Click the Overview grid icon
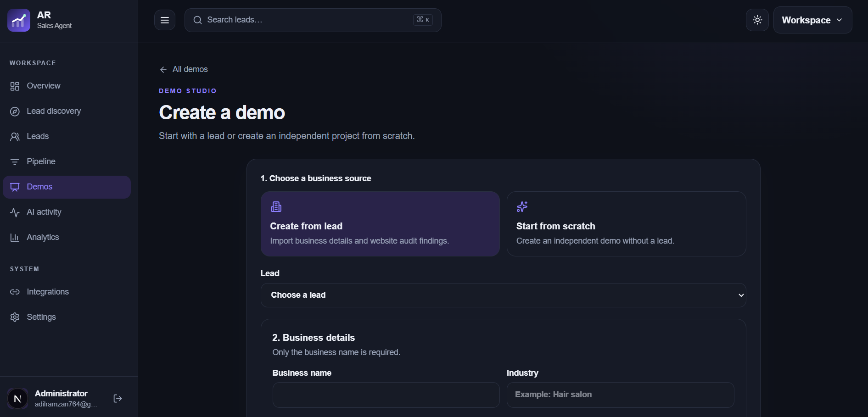868x417 pixels. [15, 86]
